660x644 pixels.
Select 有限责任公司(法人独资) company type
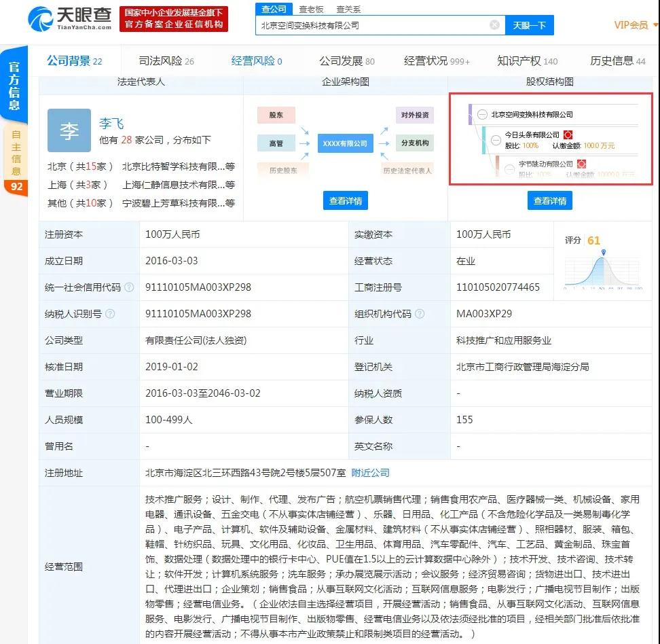coord(196,340)
